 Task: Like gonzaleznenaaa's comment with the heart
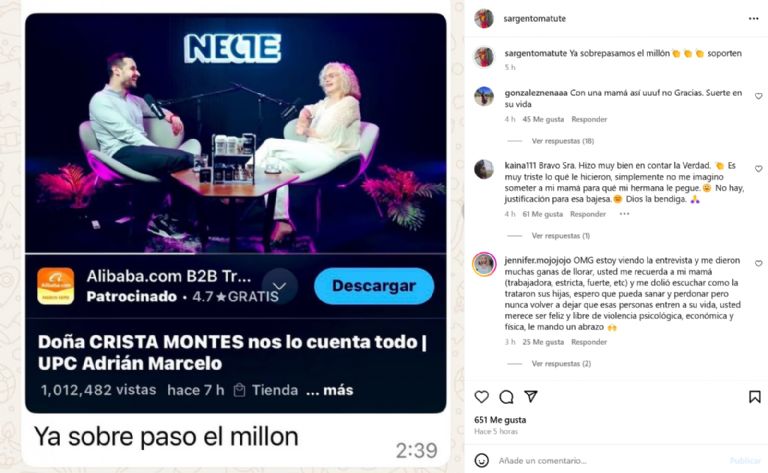(758, 96)
